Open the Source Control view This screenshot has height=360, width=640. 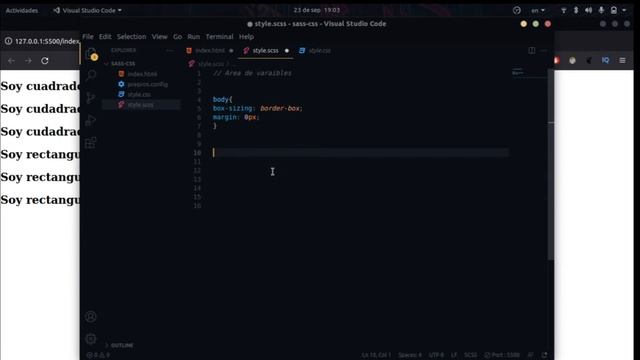pyautogui.click(x=91, y=98)
